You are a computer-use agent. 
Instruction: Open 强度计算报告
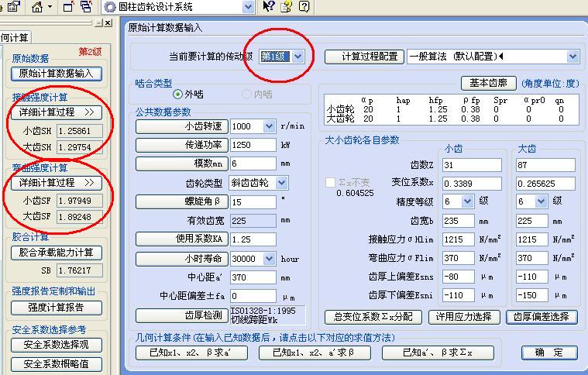click(57, 308)
